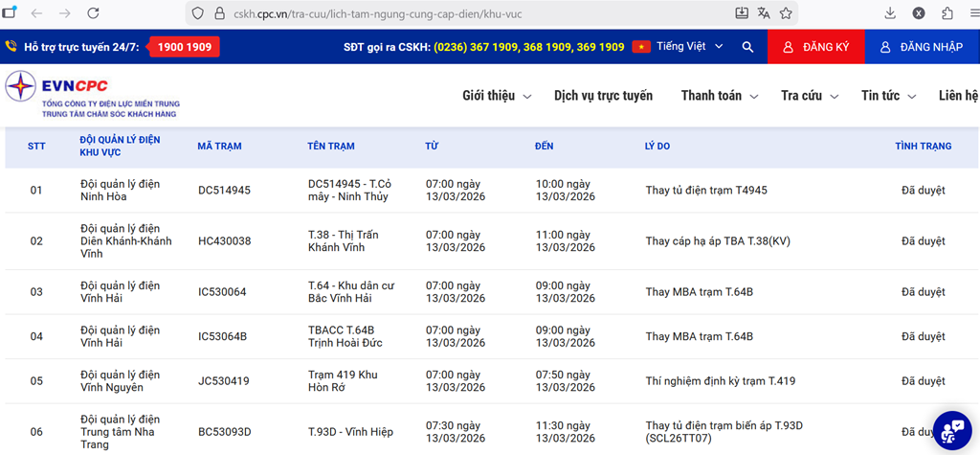Click the browser extensions puzzle icon
This screenshot has width=980, height=455.
point(947,13)
